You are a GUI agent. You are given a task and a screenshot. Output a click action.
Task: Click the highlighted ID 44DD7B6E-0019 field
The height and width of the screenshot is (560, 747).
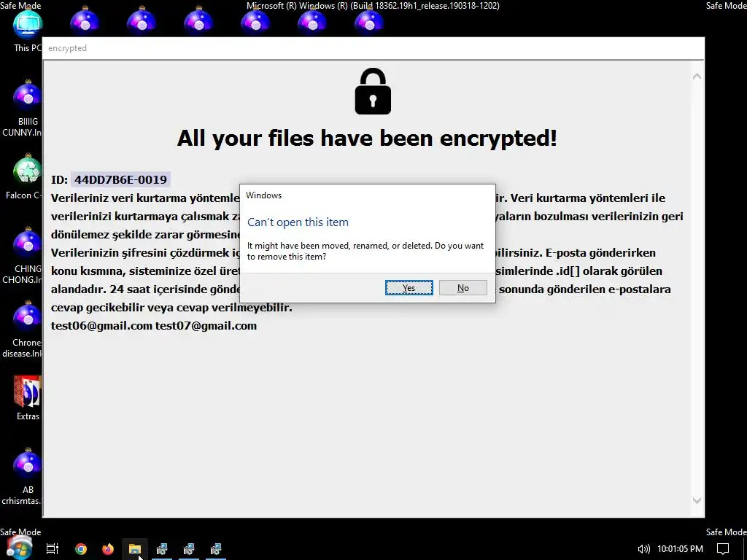click(120, 180)
